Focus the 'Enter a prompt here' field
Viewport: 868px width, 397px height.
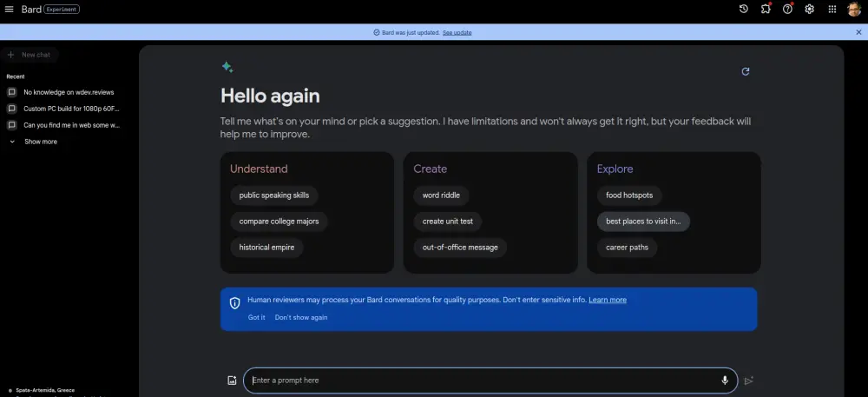click(x=490, y=380)
